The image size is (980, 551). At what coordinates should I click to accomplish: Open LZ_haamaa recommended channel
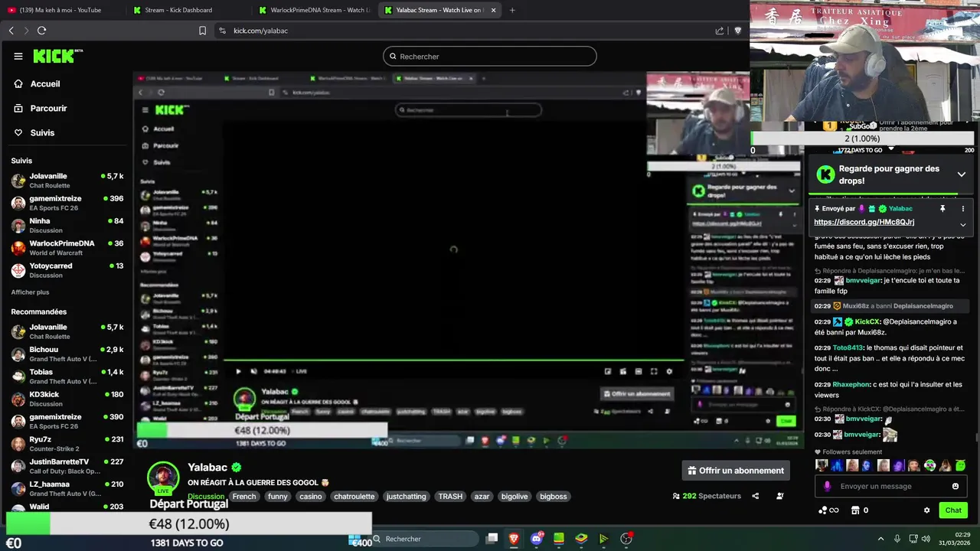[x=67, y=488]
